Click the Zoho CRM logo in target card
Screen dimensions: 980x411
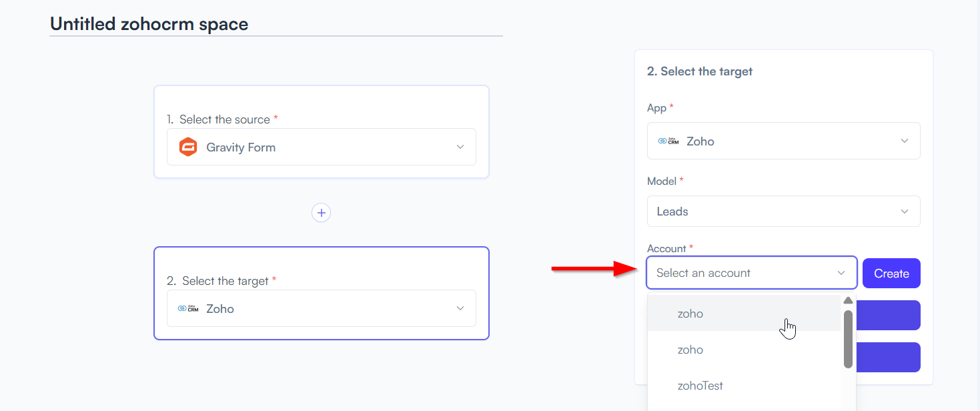(188, 308)
